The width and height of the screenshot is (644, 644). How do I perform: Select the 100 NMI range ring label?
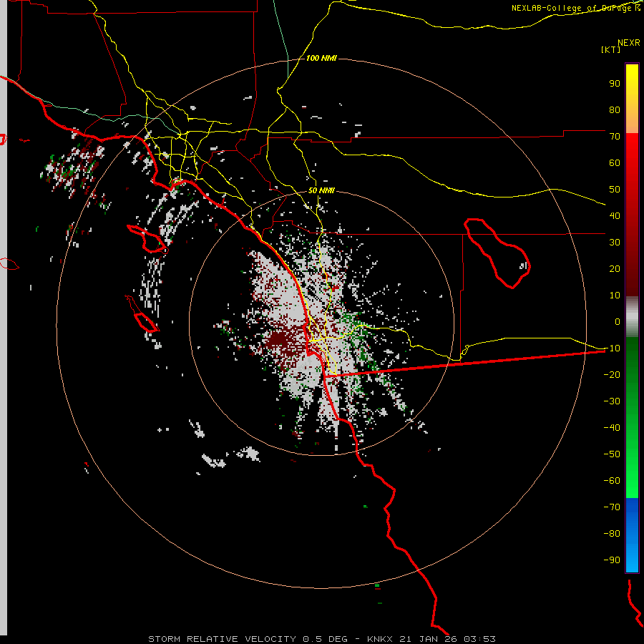click(321, 58)
